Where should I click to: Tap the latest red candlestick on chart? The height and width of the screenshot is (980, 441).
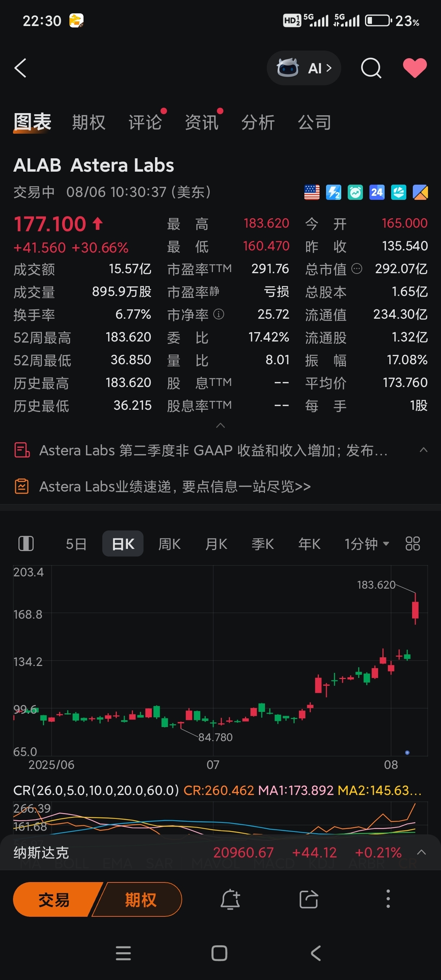coord(415,610)
